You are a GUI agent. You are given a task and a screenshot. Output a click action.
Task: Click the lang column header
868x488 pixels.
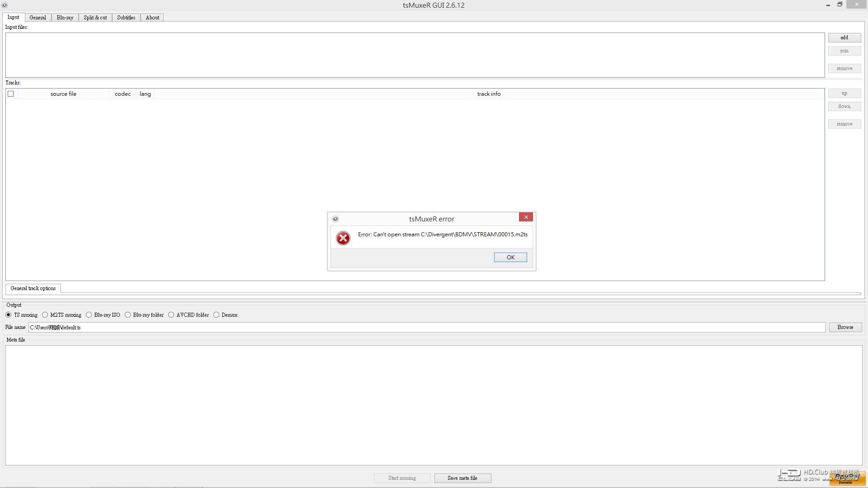pos(145,94)
